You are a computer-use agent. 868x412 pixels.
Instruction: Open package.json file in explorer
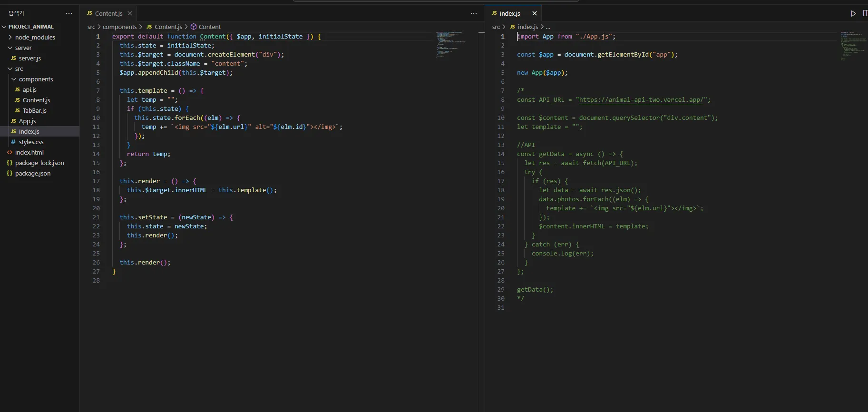click(x=33, y=173)
